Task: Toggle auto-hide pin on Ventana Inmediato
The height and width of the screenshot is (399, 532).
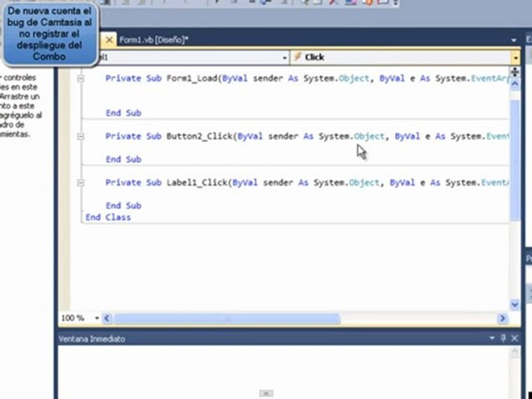Action: [503, 338]
